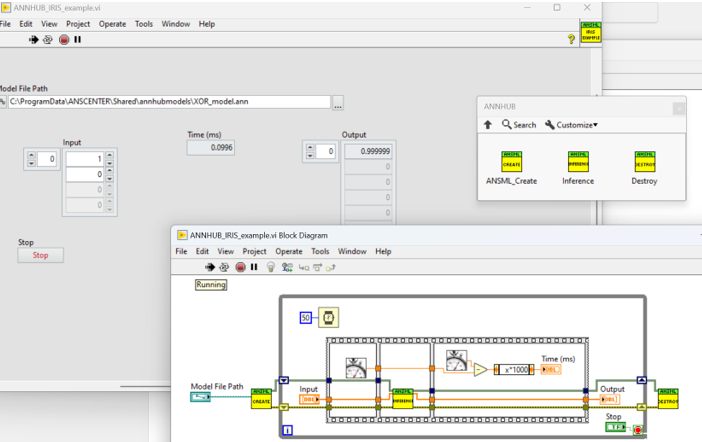The height and width of the screenshot is (442, 702).
Task: Select the Inference VI in the ANNHUB palette
Action: pos(578,162)
